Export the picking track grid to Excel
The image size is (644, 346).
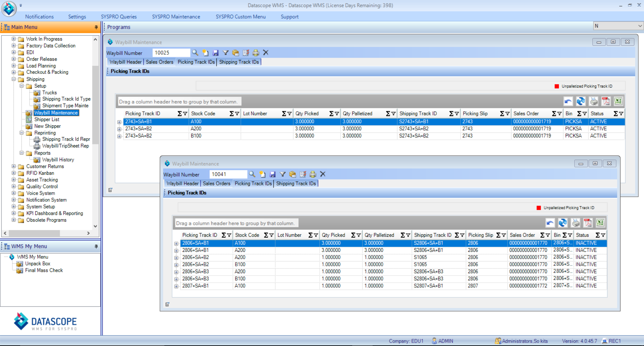[619, 101]
